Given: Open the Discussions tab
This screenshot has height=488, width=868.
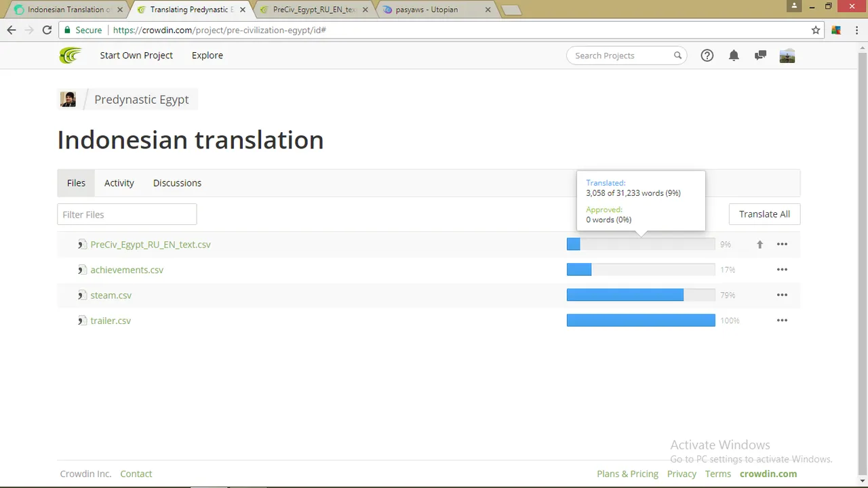Looking at the screenshot, I should [x=177, y=183].
